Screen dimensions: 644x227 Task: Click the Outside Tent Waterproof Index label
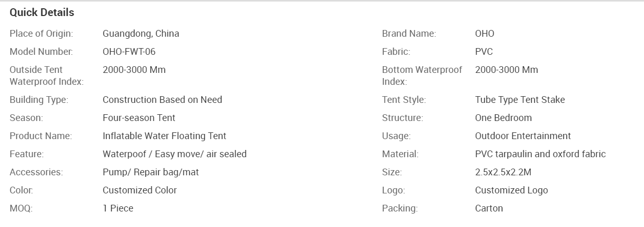pyautogui.click(x=47, y=75)
